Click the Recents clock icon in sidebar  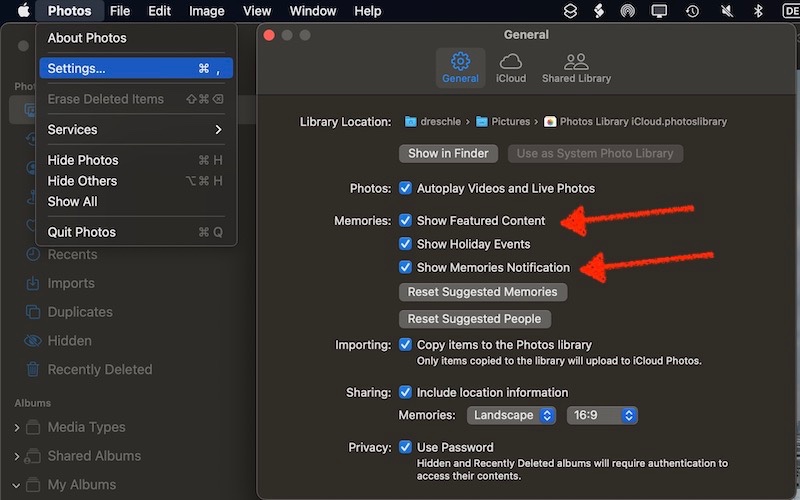pos(33,254)
